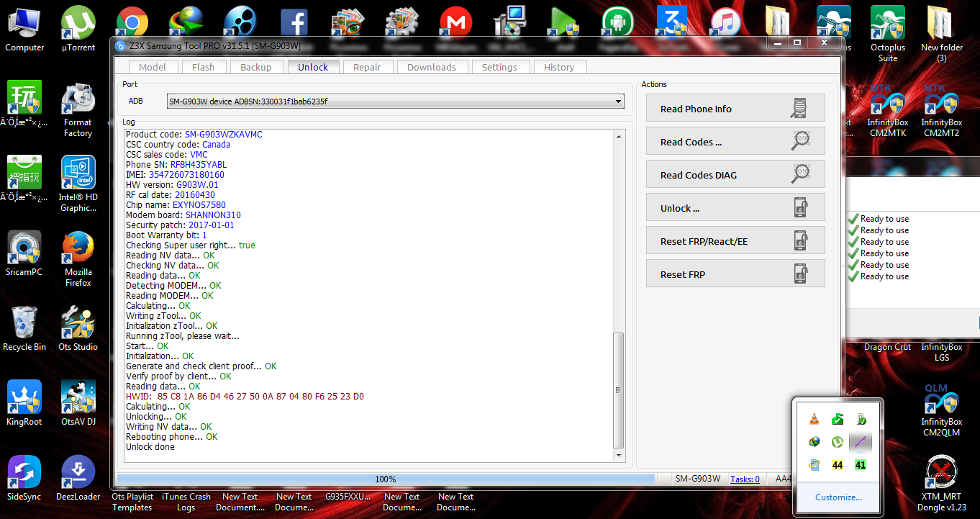Screen dimensions: 980x519
Task: Select the Mozilla Firefox desktop icon
Action: [x=78, y=259]
